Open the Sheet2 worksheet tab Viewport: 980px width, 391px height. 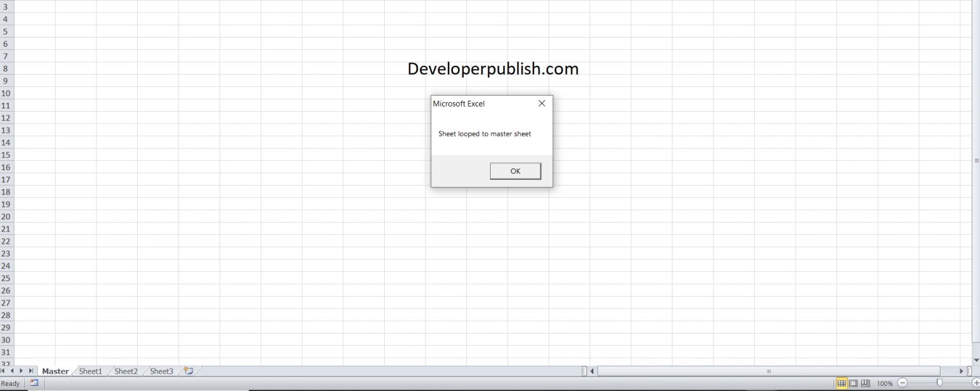[x=126, y=371]
